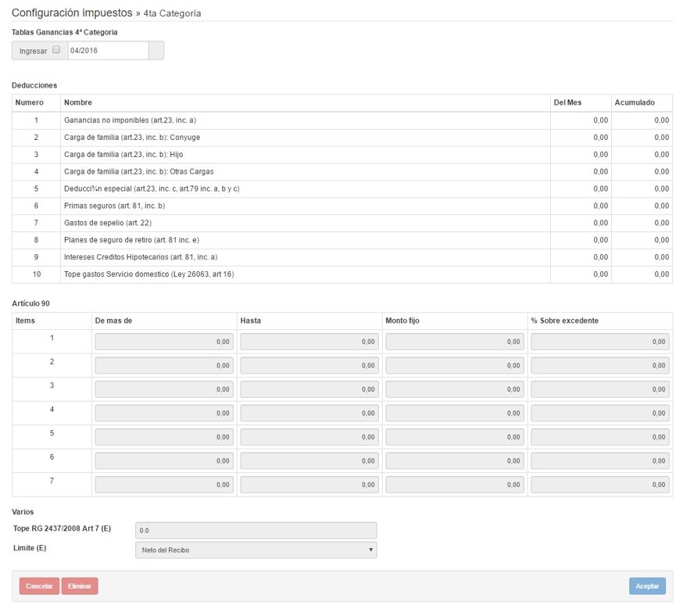Confirm with the Aceptar button
This screenshot has width=683, height=616.
click(x=646, y=586)
